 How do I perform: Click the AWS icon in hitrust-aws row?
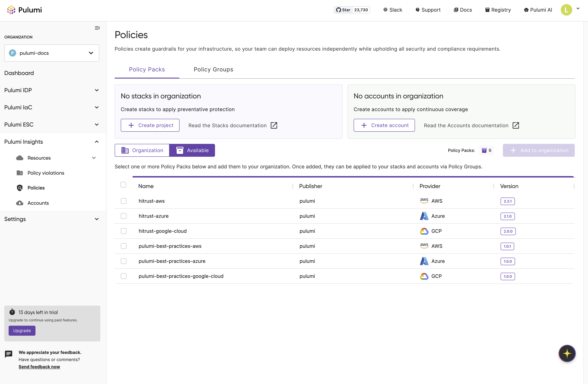[424, 201]
